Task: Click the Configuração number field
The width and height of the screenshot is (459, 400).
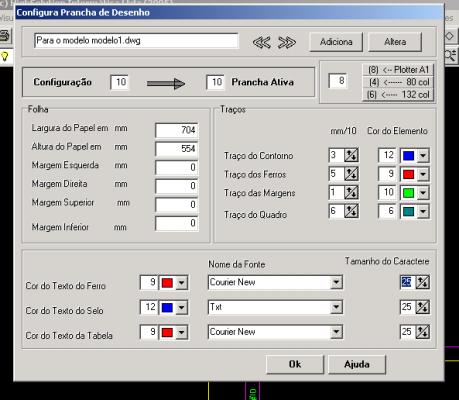Action: coord(119,82)
